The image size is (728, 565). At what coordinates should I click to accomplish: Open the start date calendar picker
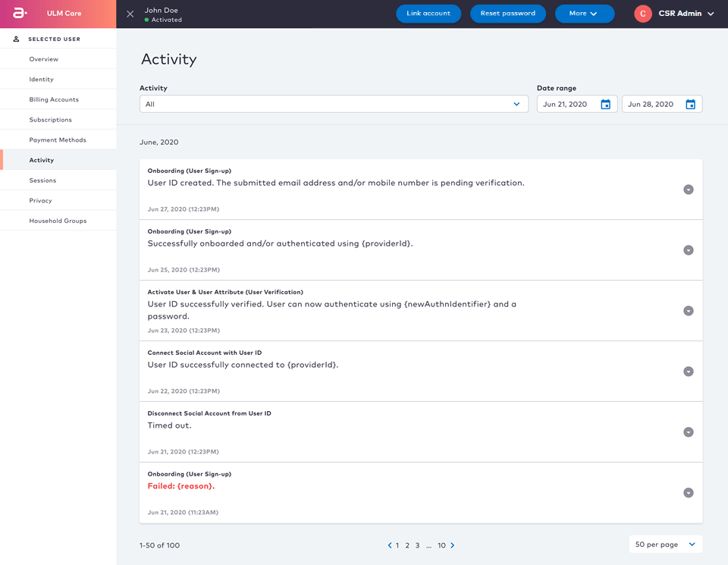[605, 104]
